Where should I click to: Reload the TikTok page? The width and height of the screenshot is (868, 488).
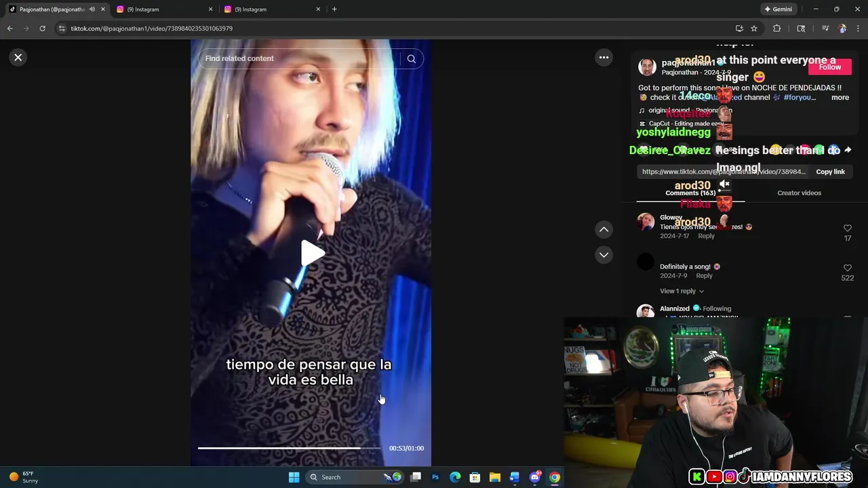[x=42, y=28]
